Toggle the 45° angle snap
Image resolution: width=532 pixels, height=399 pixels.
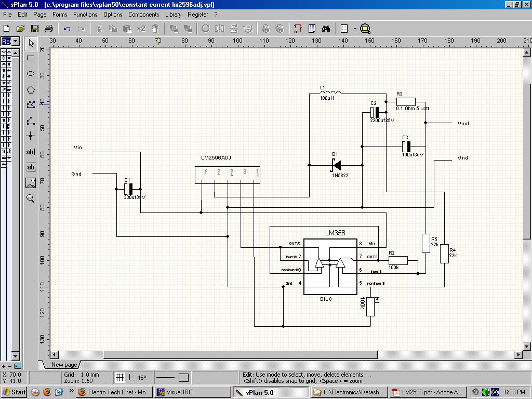(x=138, y=378)
